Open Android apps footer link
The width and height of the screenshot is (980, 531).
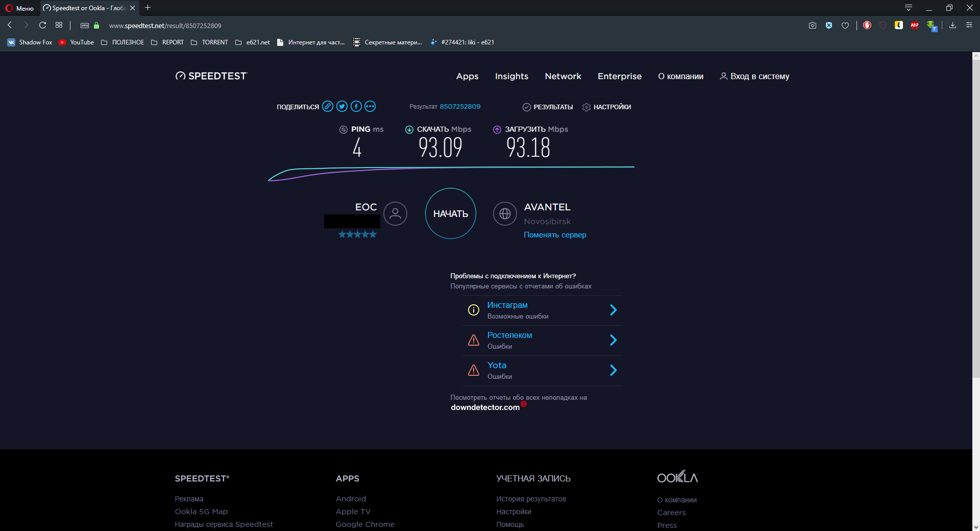(x=351, y=499)
